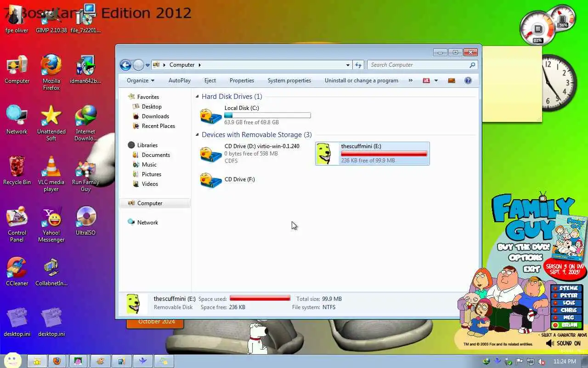Collapse Devices with Removable Storage group
Screen dimensions: 588x368
point(197,135)
